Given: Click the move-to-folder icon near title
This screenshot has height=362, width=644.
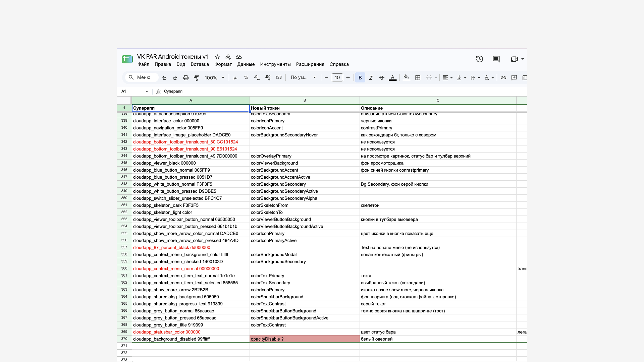Looking at the screenshot, I should 228,57.
